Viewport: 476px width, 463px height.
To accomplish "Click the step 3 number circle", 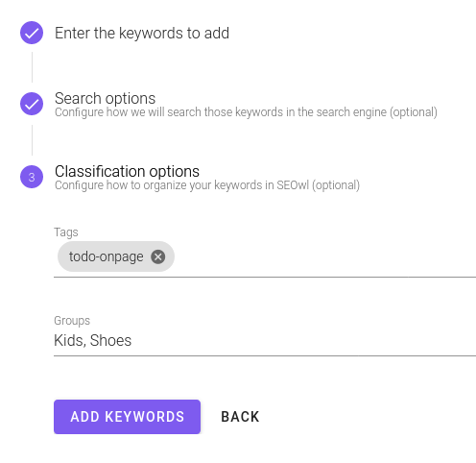I will coord(32,177).
